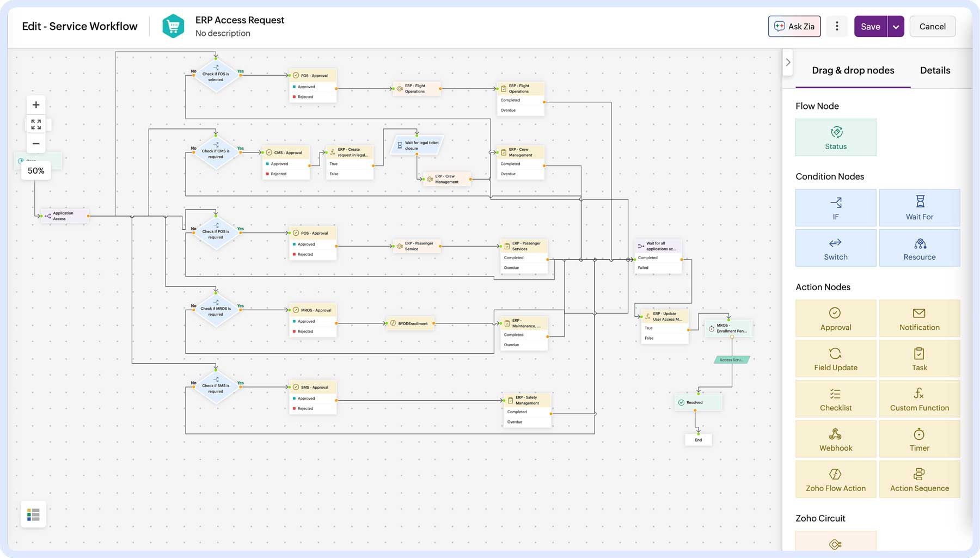Screen dimensions: 980x558
Task: Select the Check if MROS is required node
Action: (x=216, y=311)
